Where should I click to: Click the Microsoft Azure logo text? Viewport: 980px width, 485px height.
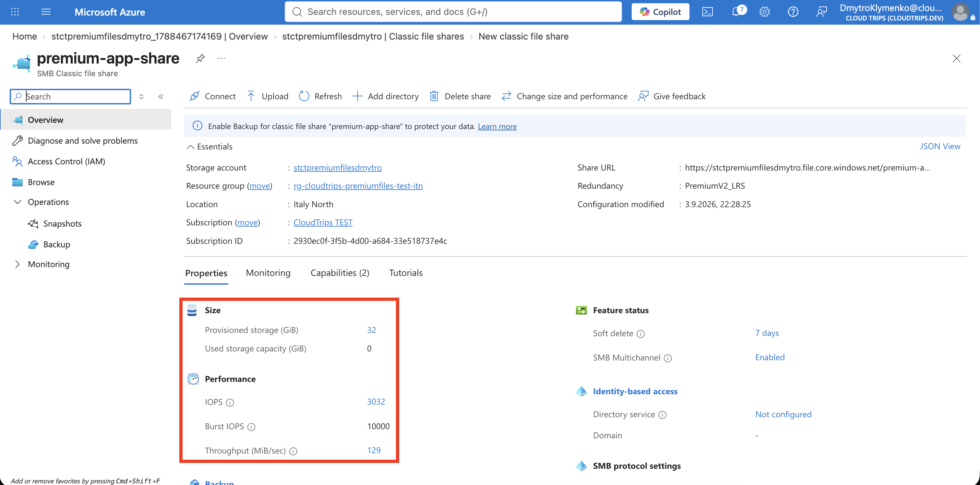click(110, 12)
